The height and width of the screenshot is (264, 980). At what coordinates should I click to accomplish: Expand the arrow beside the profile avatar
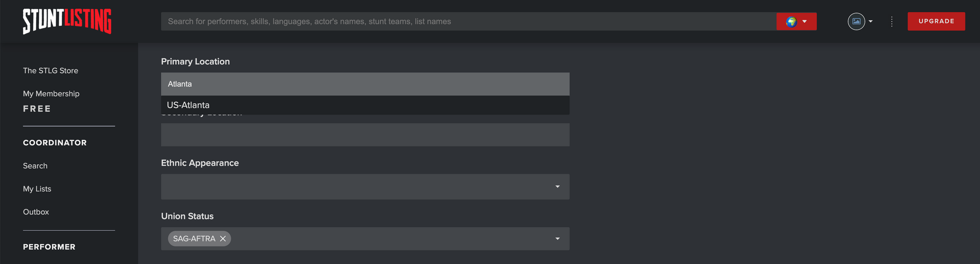(x=871, y=22)
